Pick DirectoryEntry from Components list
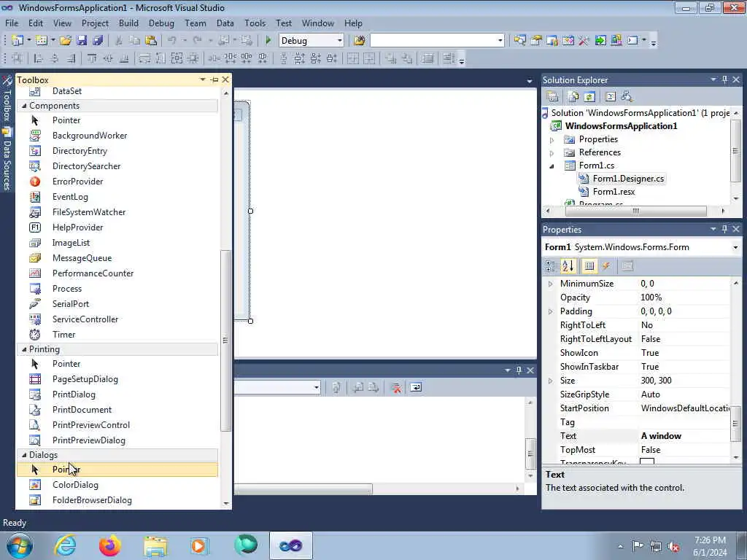The image size is (747, 560). click(x=80, y=151)
